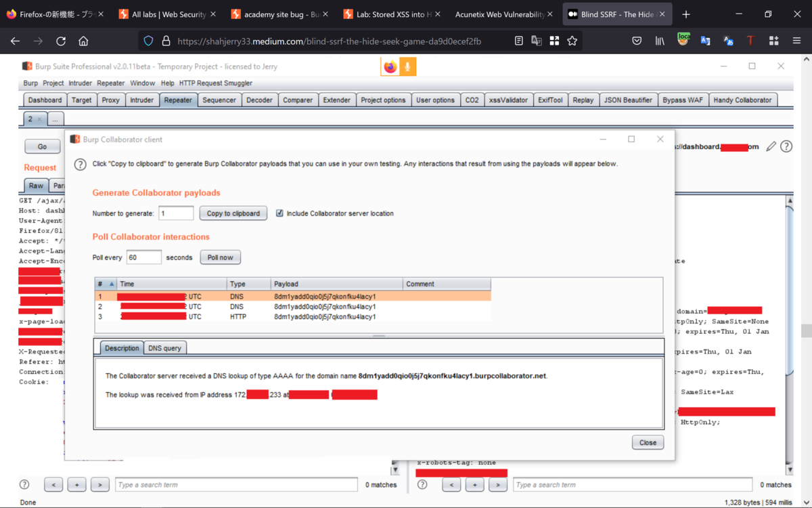Viewport: 812px width, 508px height.
Task: Toggle 'Include Collaborator server location' checkbox
Action: point(279,213)
